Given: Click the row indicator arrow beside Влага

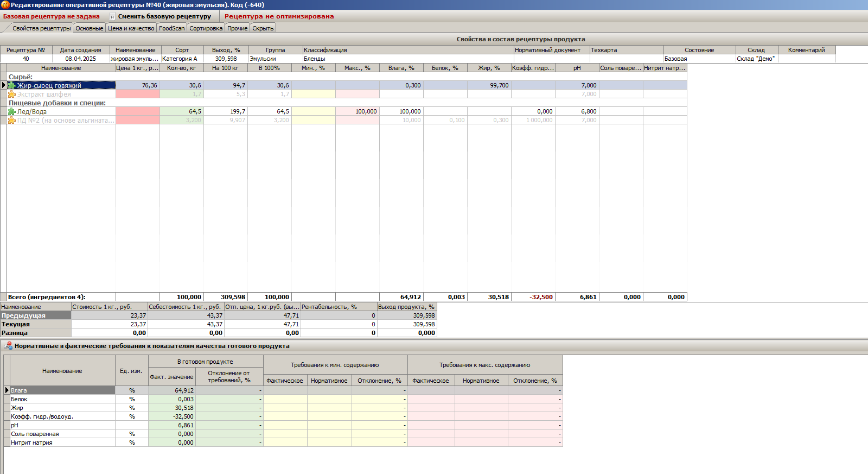Looking at the screenshot, I should point(7,390).
